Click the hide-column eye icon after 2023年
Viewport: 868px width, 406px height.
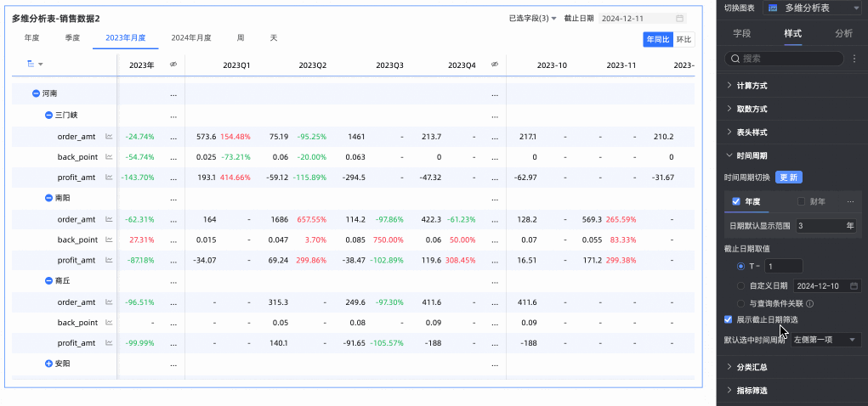point(173,65)
